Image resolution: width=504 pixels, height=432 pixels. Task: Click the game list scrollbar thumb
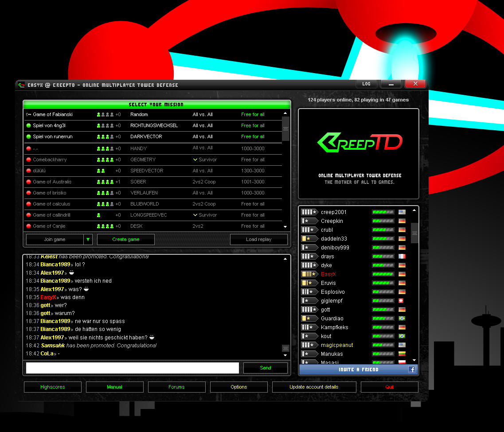(x=285, y=129)
